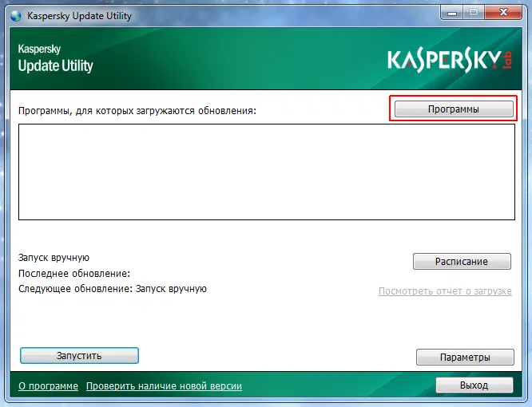The height and width of the screenshot is (407, 532).
Task: Click the 'Запуск вручную' status text
Action: [54, 258]
